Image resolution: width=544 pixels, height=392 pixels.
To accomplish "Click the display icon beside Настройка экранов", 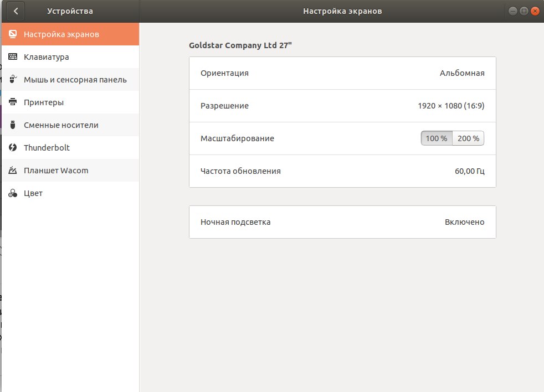I will point(13,34).
